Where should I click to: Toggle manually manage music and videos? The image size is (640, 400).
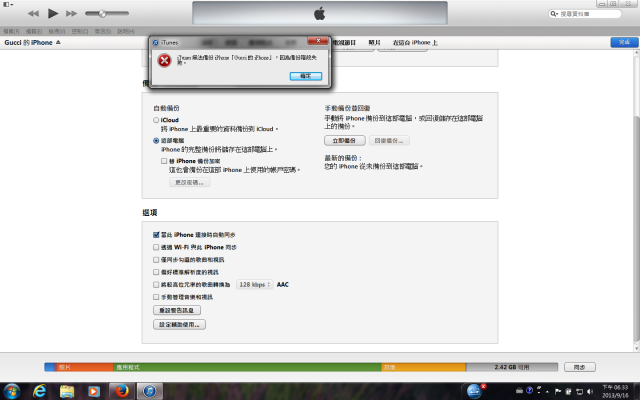(156, 297)
